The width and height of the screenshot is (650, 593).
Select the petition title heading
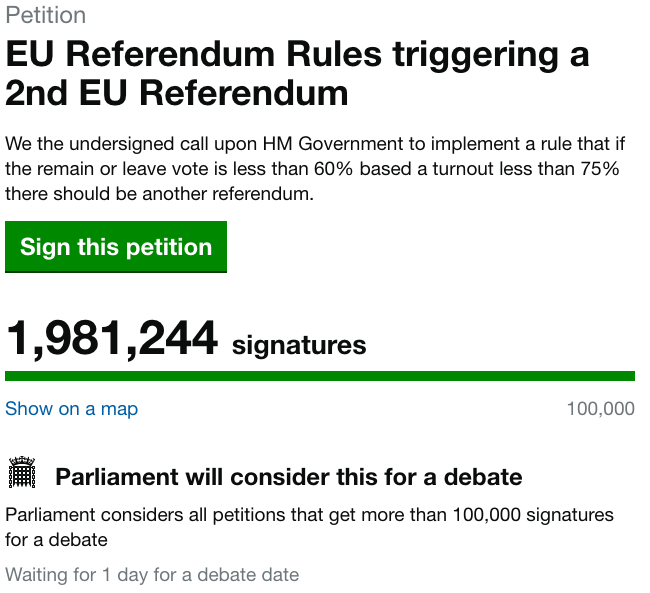click(297, 74)
